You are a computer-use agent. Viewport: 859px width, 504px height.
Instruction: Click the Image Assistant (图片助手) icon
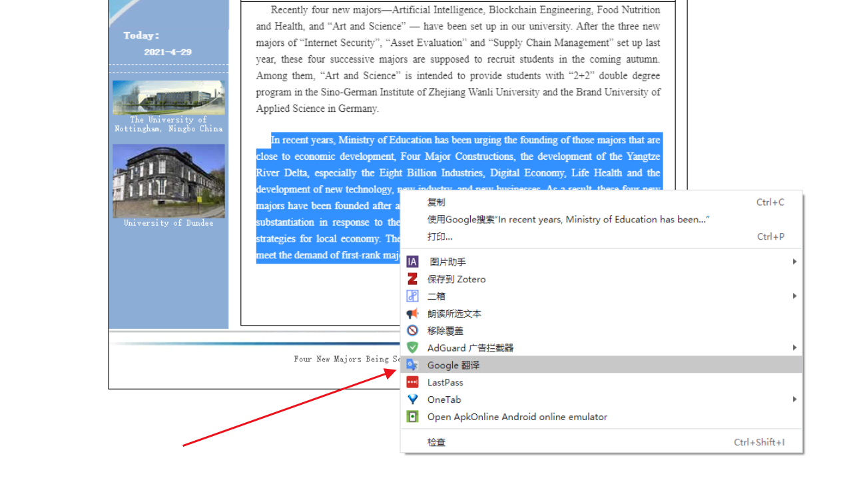pyautogui.click(x=412, y=262)
